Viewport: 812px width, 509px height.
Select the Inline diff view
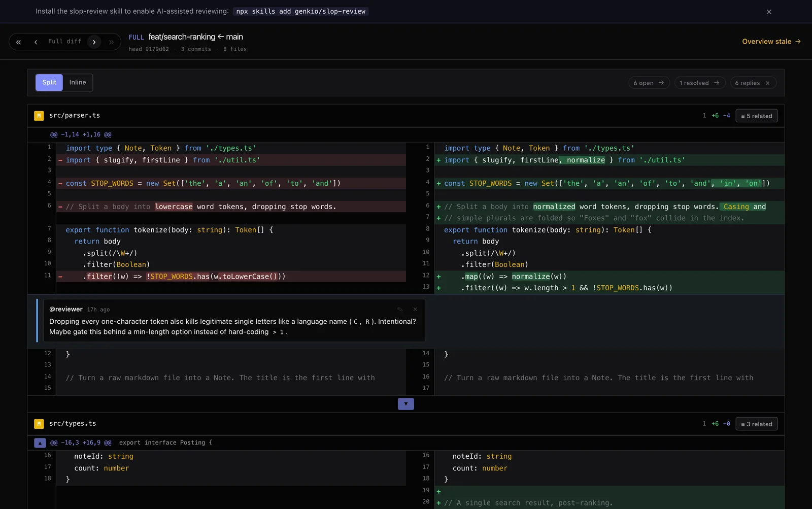click(x=78, y=82)
